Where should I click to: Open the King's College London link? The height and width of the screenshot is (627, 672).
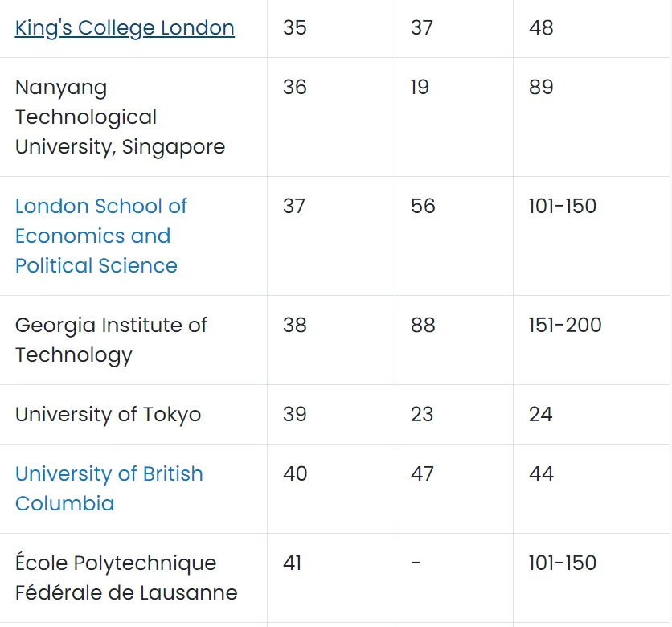[125, 28]
